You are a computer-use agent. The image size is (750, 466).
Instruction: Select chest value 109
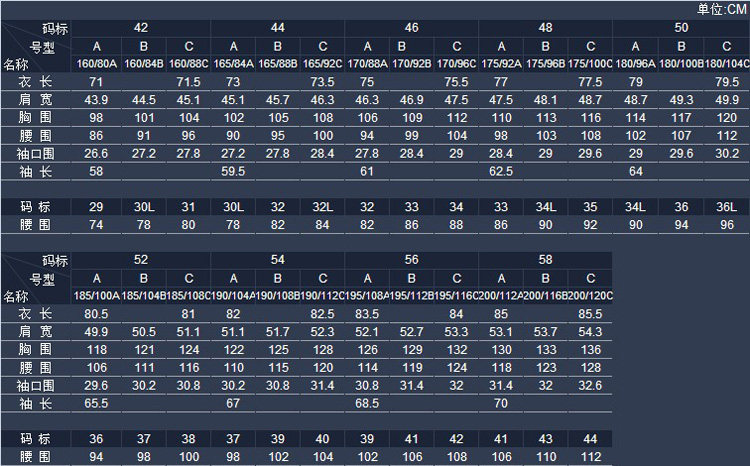[412, 118]
